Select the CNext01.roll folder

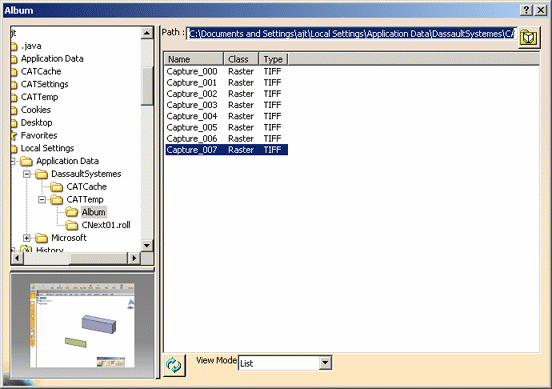pyautogui.click(x=106, y=225)
